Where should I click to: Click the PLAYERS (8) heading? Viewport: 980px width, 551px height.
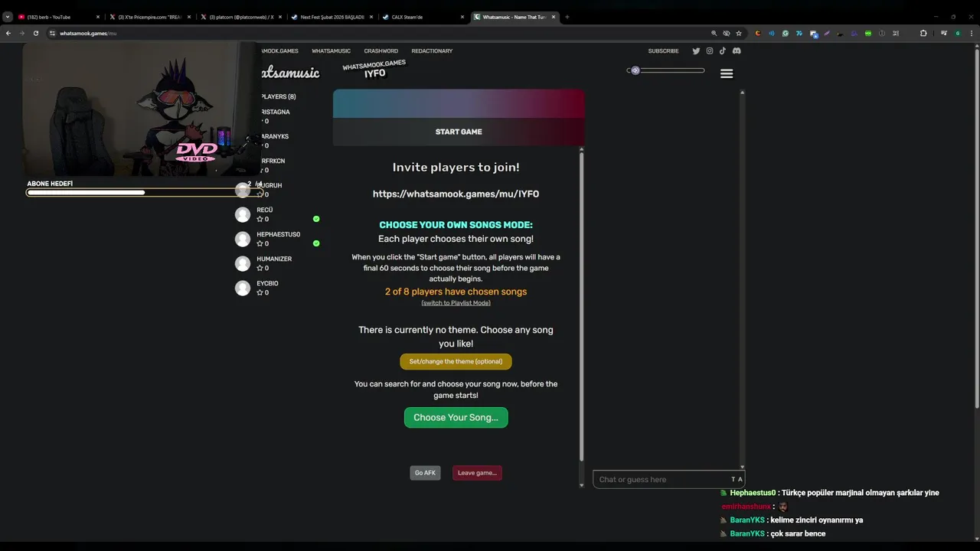(x=279, y=97)
